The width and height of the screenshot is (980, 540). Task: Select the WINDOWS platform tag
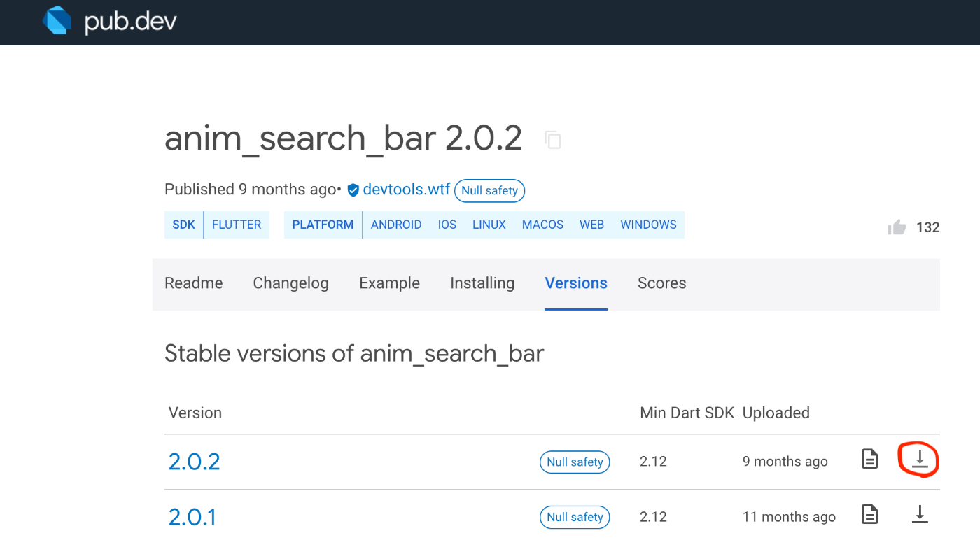tap(648, 225)
